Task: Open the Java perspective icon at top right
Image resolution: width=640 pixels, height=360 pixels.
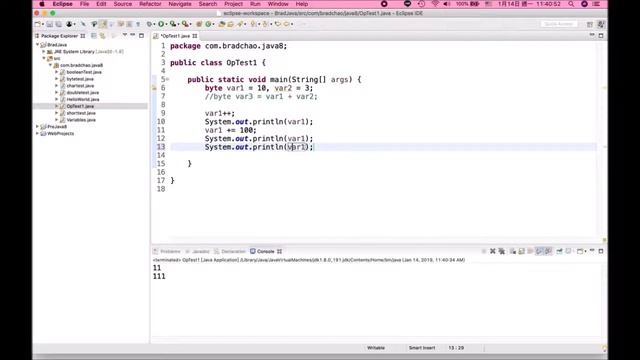Action: pyautogui.click(x=601, y=24)
